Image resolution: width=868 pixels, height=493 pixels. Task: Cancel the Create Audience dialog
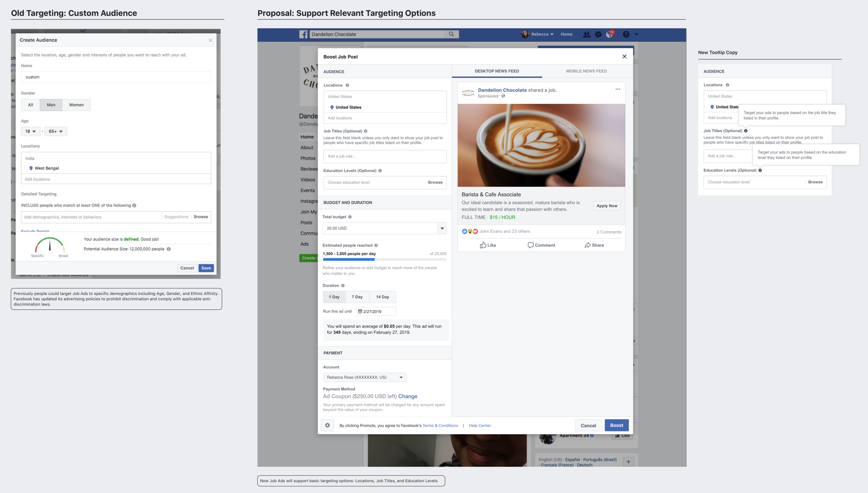coord(187,268)
